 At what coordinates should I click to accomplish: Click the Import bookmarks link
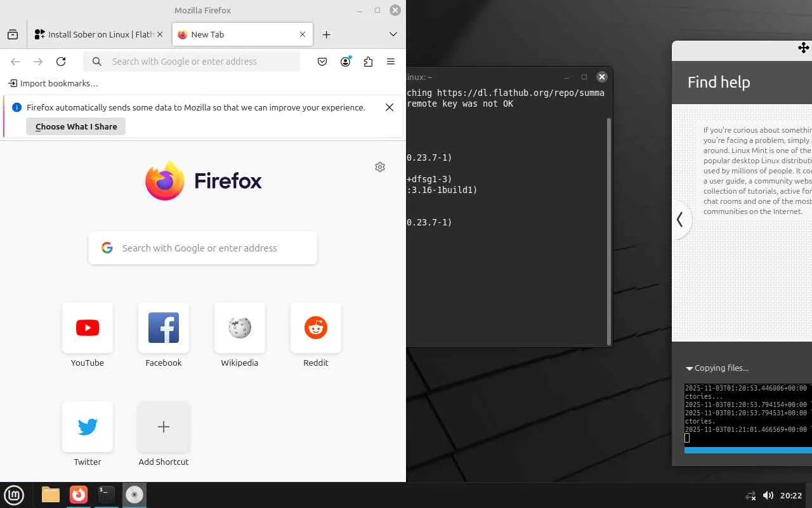53,83
